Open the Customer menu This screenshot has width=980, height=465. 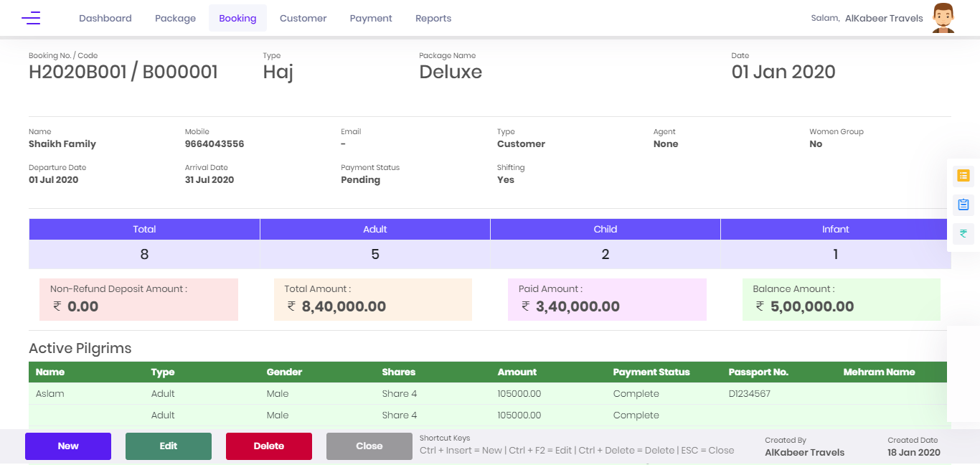coord(303,19)
